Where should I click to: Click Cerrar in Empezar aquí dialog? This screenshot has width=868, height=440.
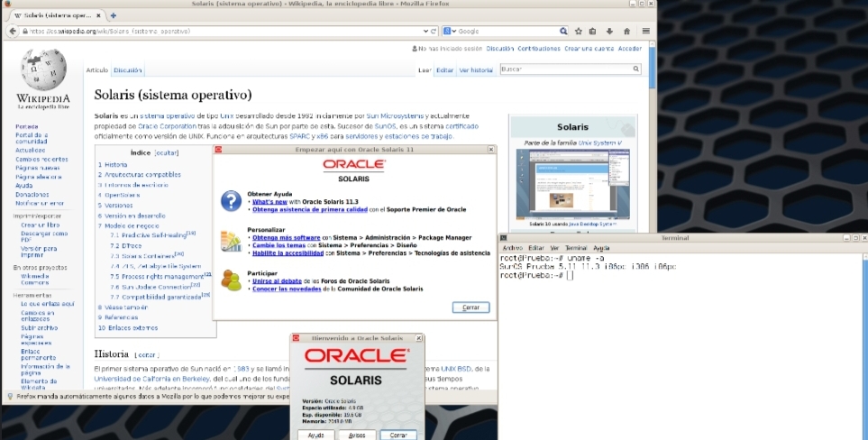click(x=471, y=307)
